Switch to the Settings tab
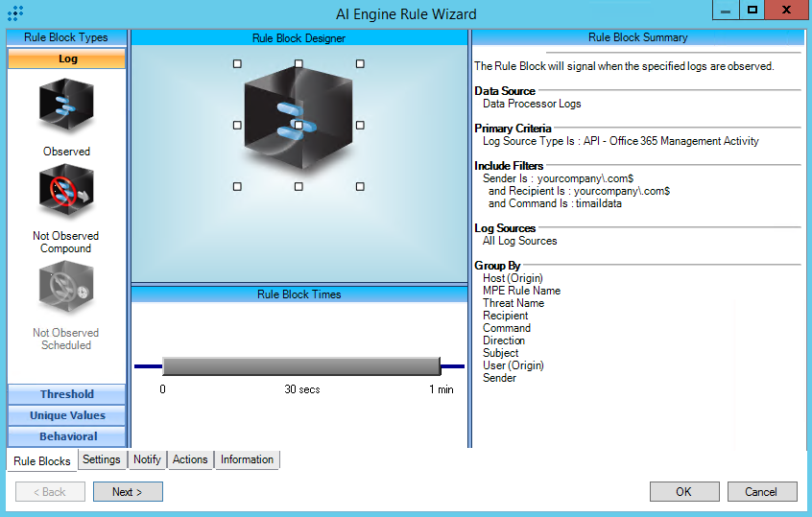This screenshot has height=517, width=812. coord(102,459)
